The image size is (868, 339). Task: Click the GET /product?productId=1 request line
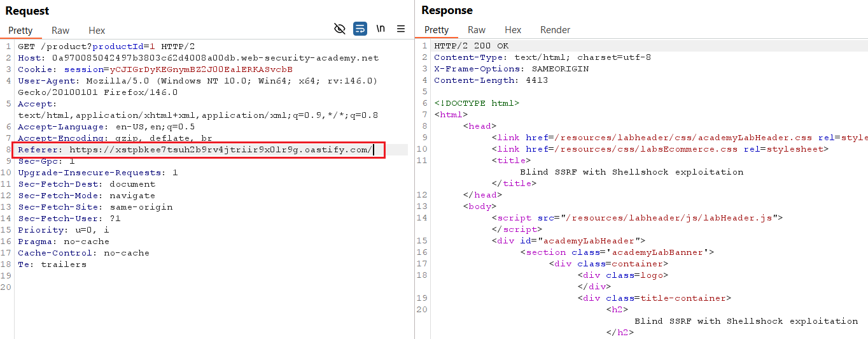(106, 47)
